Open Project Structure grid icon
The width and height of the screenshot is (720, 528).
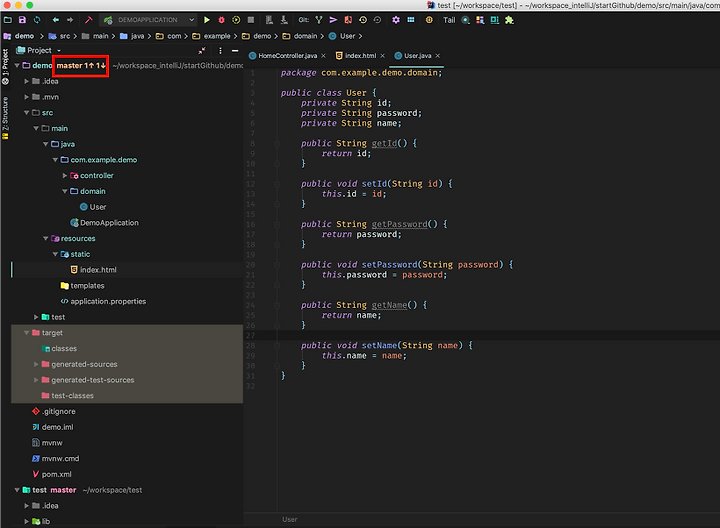tap(411, 20)
